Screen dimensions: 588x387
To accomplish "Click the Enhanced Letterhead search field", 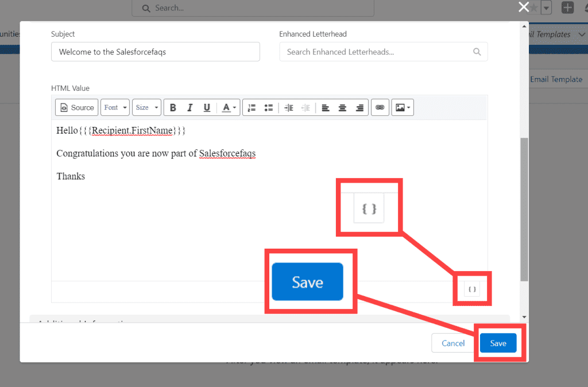I will (x=383, y=52).
